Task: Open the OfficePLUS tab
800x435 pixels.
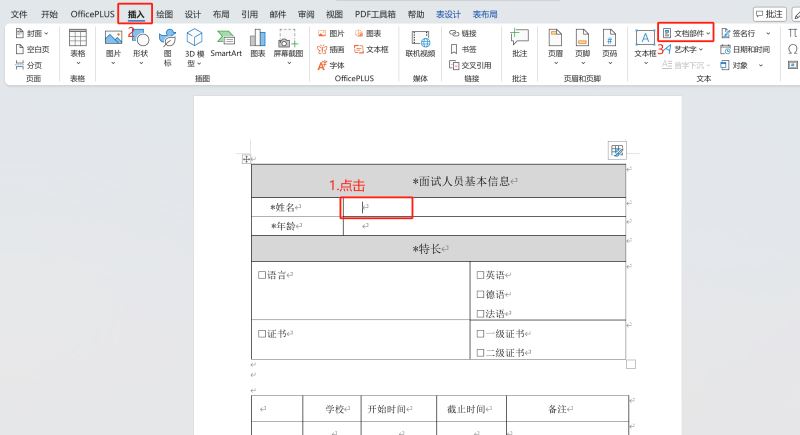Action: click(92, 14)
